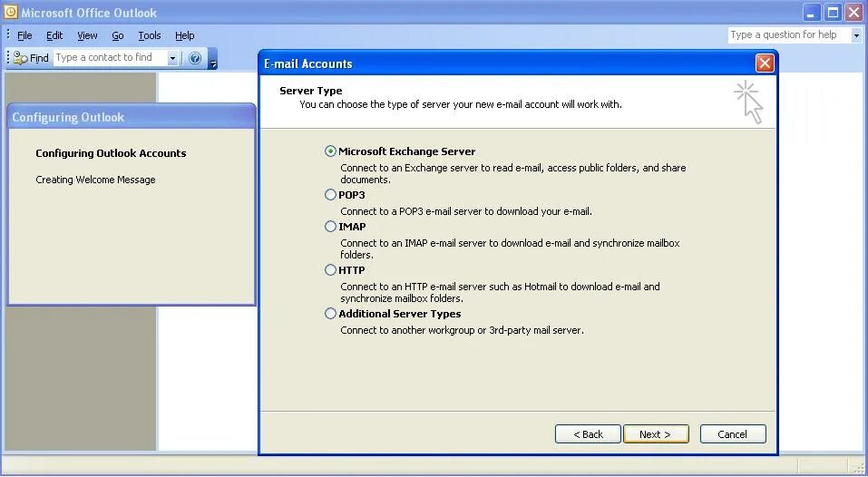Image resolution: width=868 pixels, height=477 pixels.
Task: Go back with the < Back button
Action: [x=588, y=434]
